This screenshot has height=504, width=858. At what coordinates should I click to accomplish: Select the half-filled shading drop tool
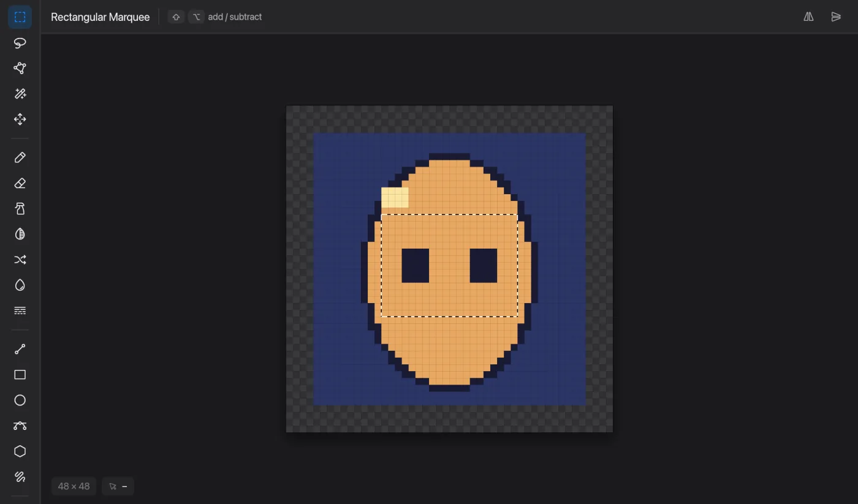tap(20, 235)
